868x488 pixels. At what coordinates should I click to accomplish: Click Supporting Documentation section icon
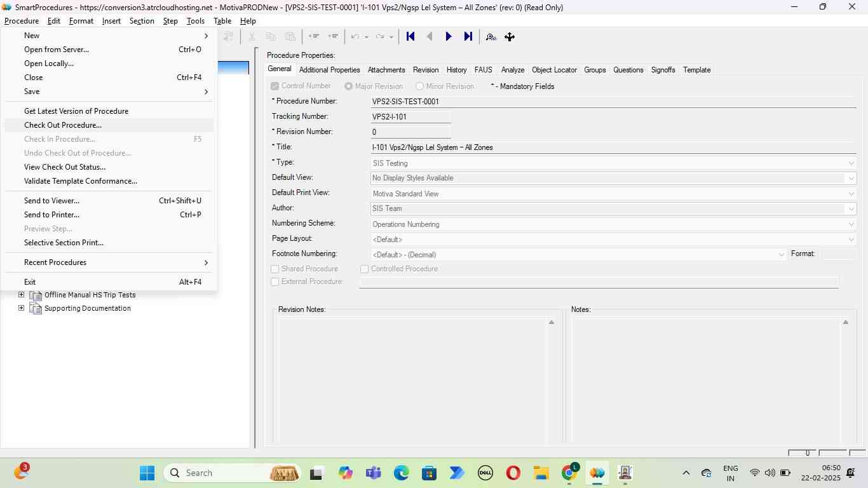(x=36, y=308)
